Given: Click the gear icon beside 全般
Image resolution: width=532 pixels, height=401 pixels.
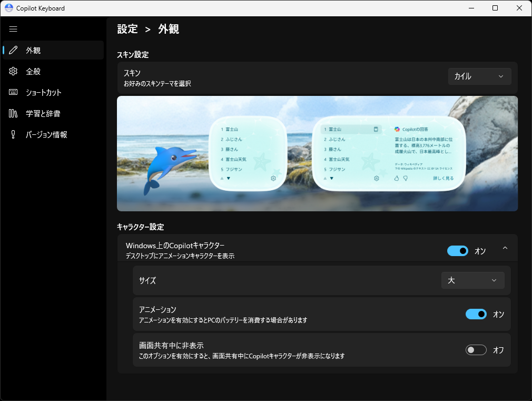Looking at the screenshot, I should 13,71.
